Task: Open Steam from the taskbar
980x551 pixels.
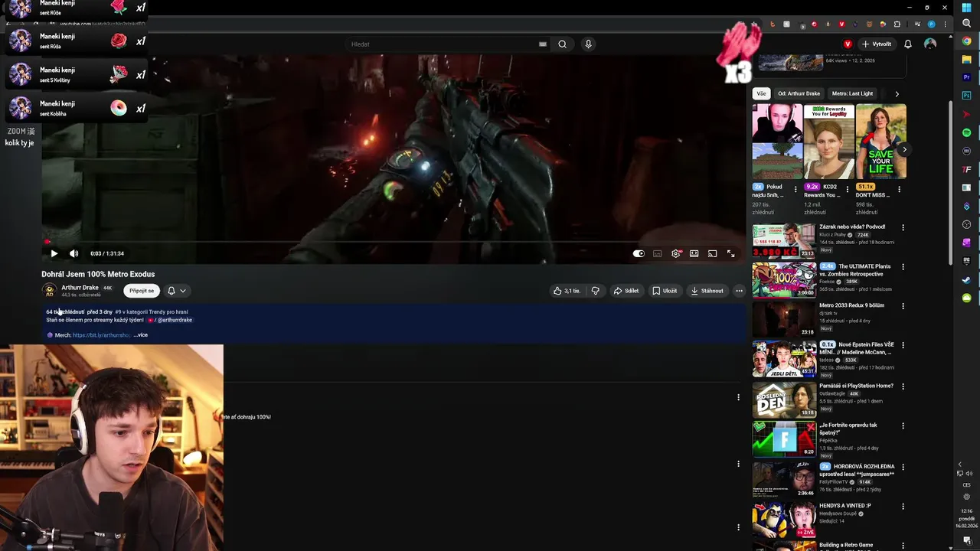Action: coord(967,280)
